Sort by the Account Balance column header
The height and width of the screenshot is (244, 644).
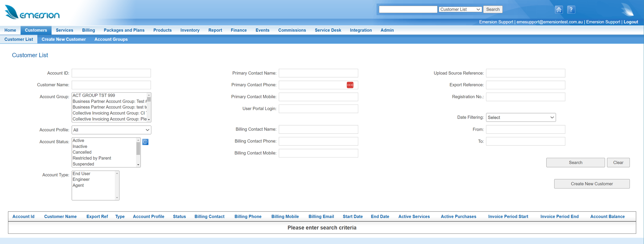click(x=607, y=216)
